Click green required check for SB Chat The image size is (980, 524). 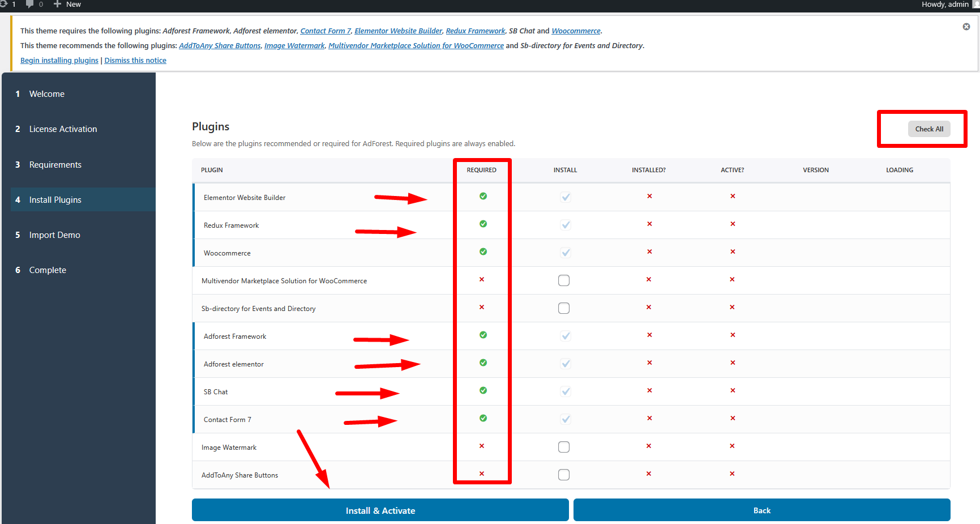click(x=483, y=390)
